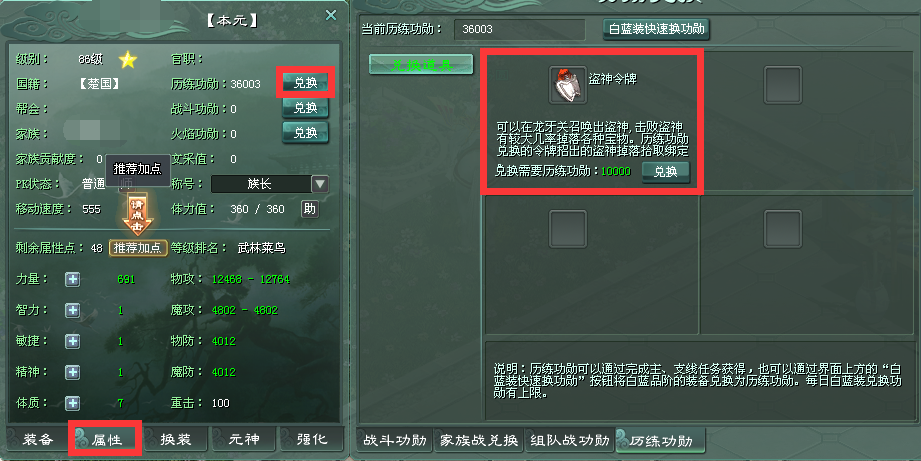The image size is (921, 461).
Task: Add a point to 体质 with plus icon
Action: point(72,403)
